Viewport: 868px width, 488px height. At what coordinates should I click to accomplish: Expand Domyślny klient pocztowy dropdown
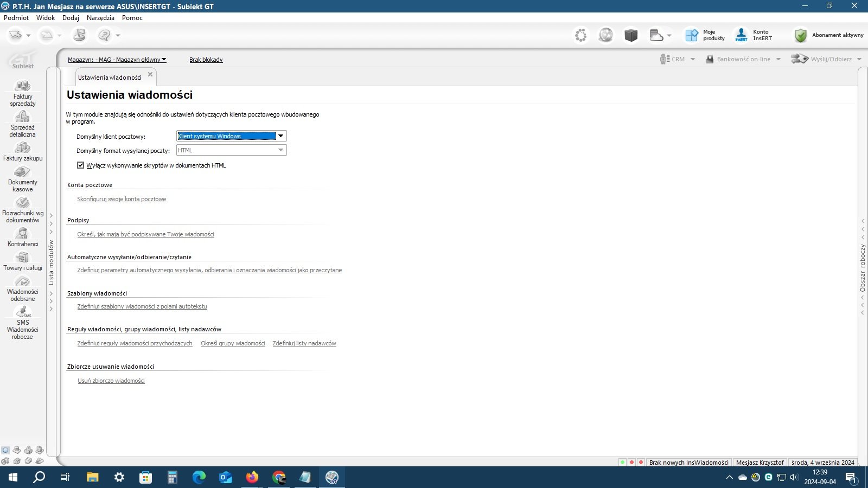[x=280, y=136]
